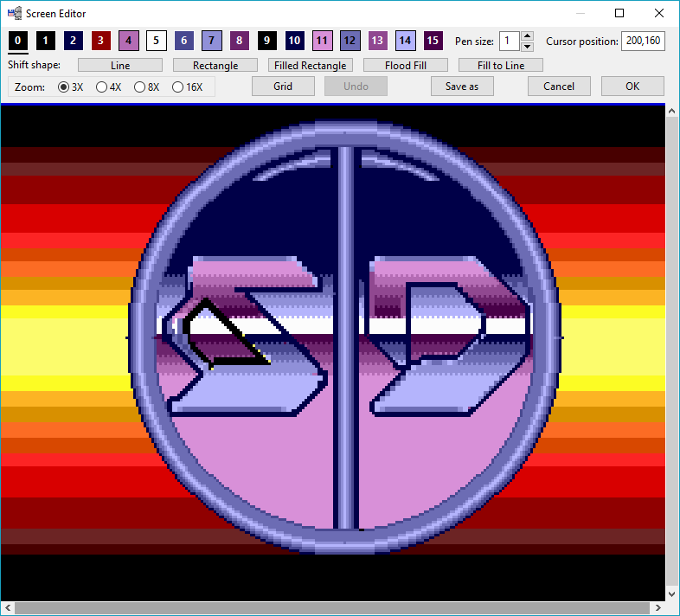Confirm changes with OK
This screenshot has height=616, width=680.
[x=632, y=87]
